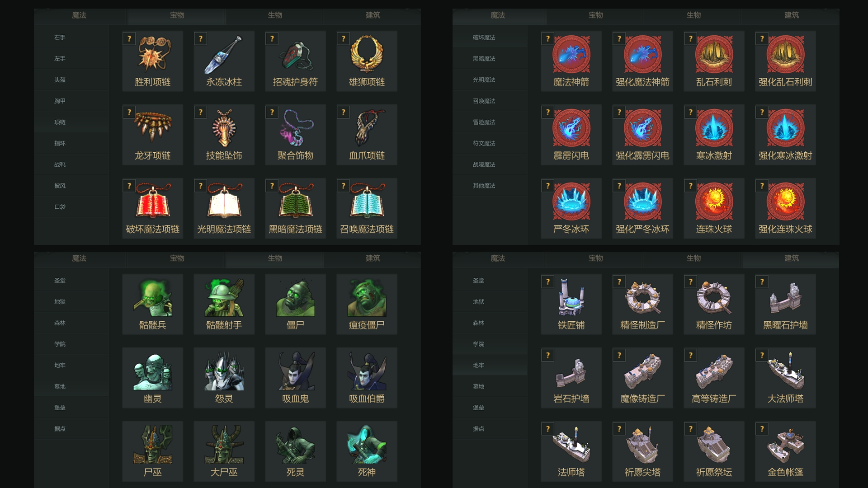
Task: Choose the 龙牙项链 necklace icon
Action: click(153, 128)
